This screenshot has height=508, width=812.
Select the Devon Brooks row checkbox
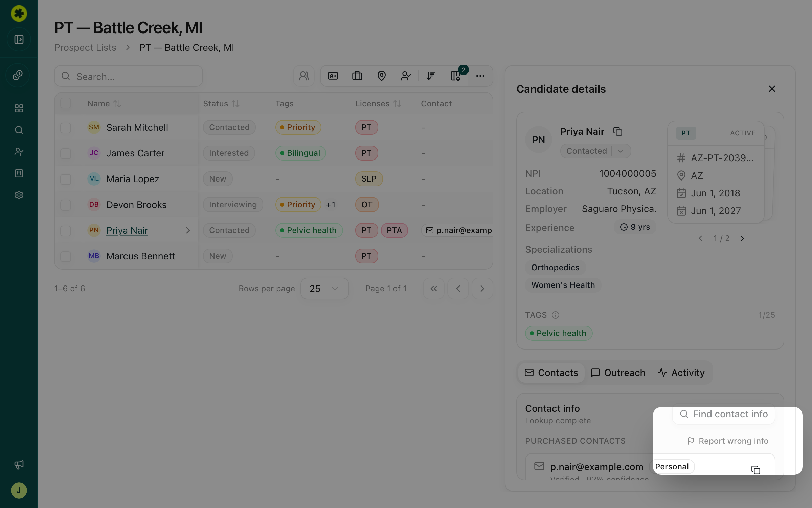[66, 205]
